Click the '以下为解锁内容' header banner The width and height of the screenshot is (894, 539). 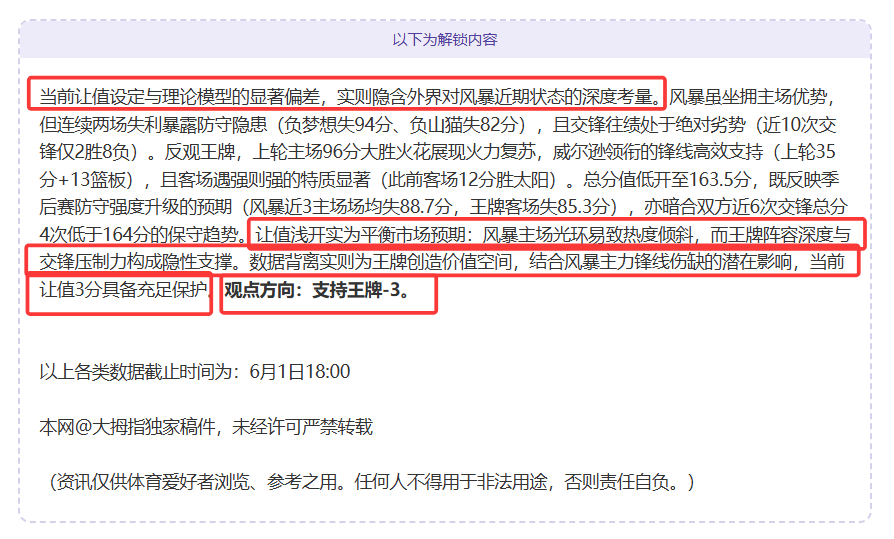[x=445, y=39]
